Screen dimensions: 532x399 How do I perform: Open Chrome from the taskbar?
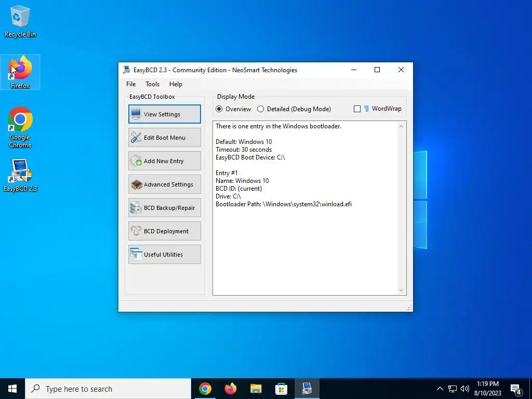pyautogui.click(x=205, y=389)
